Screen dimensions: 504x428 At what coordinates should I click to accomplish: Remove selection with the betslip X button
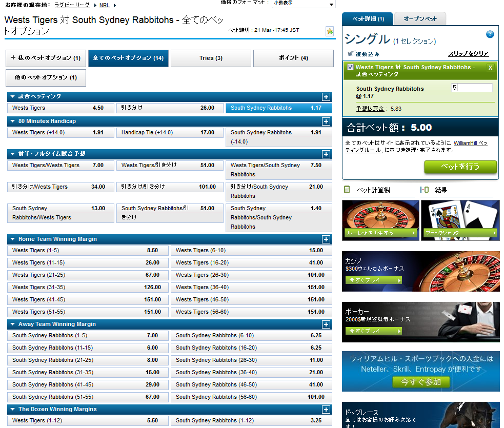tap(490, 68)
